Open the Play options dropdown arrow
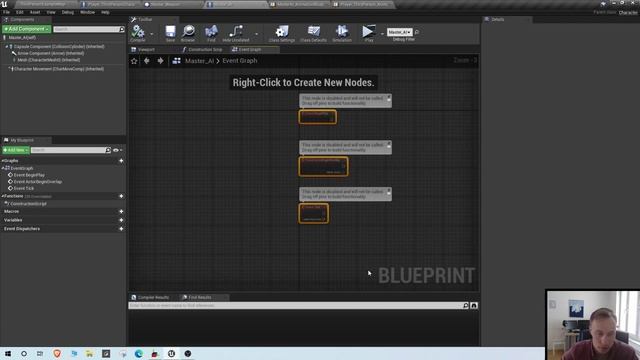 pyautogui.click(x=382, y=34)
